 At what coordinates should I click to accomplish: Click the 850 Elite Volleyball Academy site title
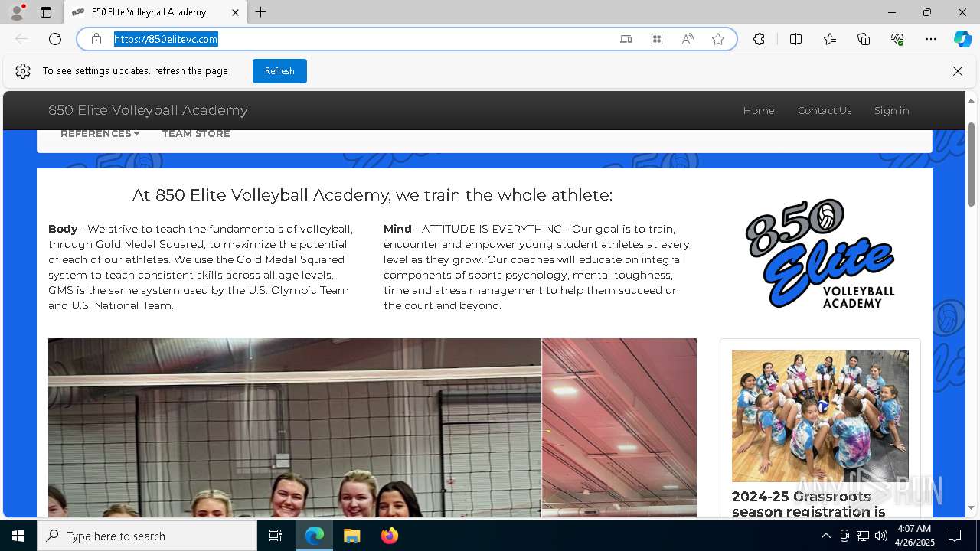point(148,110)
